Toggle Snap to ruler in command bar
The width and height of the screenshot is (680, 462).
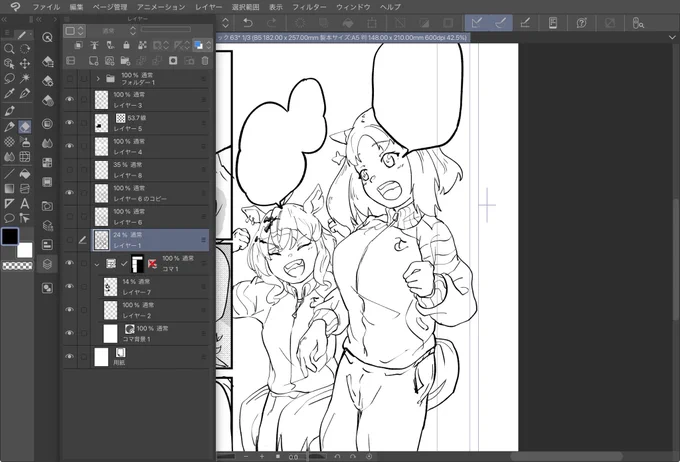476,23
